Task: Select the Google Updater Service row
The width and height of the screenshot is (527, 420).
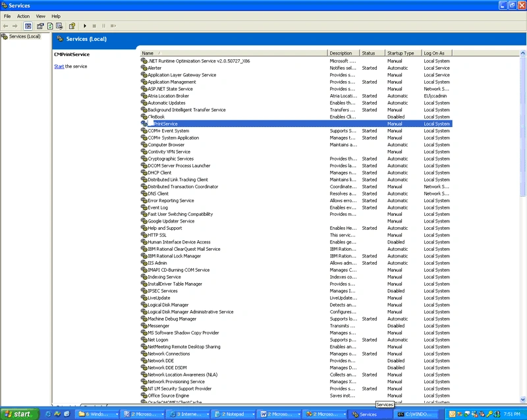Action: [296, 221]
